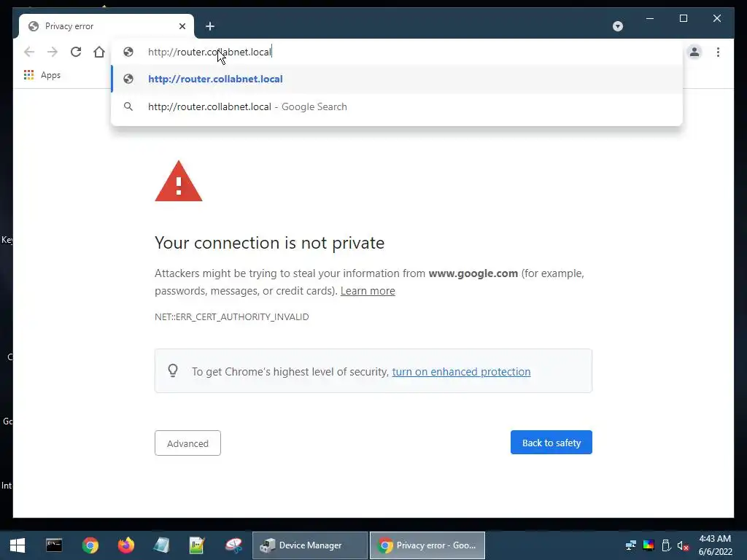Open the red hat taskbar icon
The width and height of the screenshot is (747, 560).
tap(233, 545)
